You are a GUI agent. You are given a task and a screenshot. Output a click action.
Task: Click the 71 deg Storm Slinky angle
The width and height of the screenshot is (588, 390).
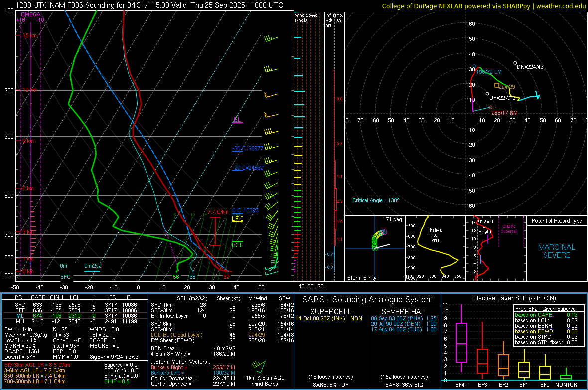[x=394, y=219]
